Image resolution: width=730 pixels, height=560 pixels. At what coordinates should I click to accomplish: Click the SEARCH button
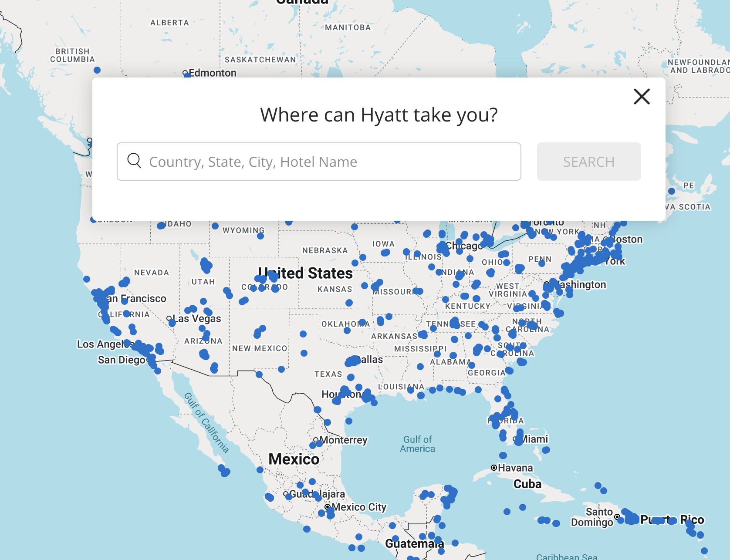click(x=589, y=162)
